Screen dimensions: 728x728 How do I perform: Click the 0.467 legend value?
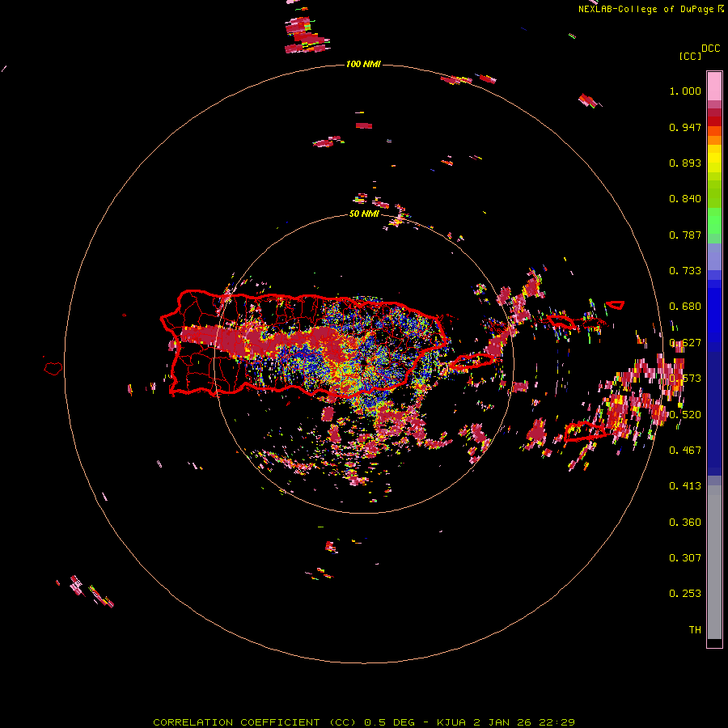tap(685, 450)
